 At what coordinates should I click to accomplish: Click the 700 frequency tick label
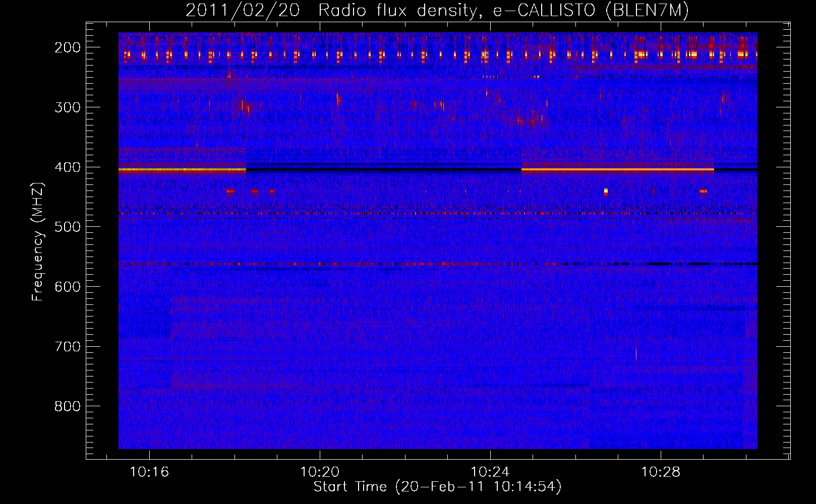(x=68, y=347)
